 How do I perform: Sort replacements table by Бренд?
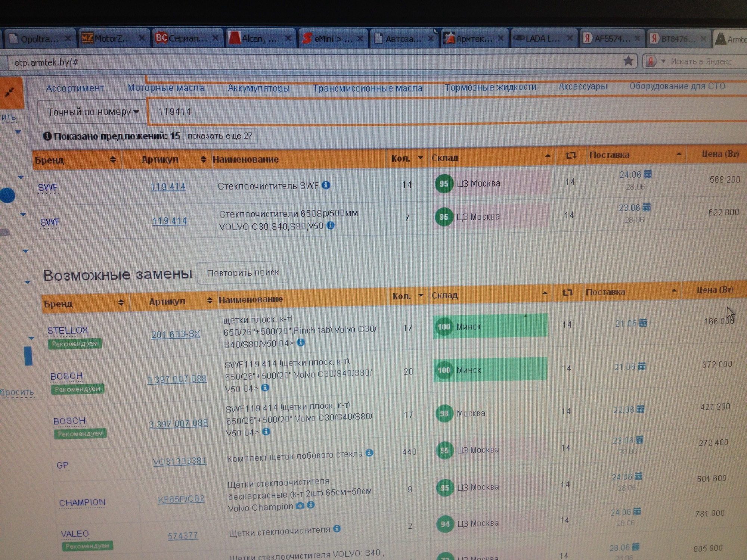click(121, 302)
